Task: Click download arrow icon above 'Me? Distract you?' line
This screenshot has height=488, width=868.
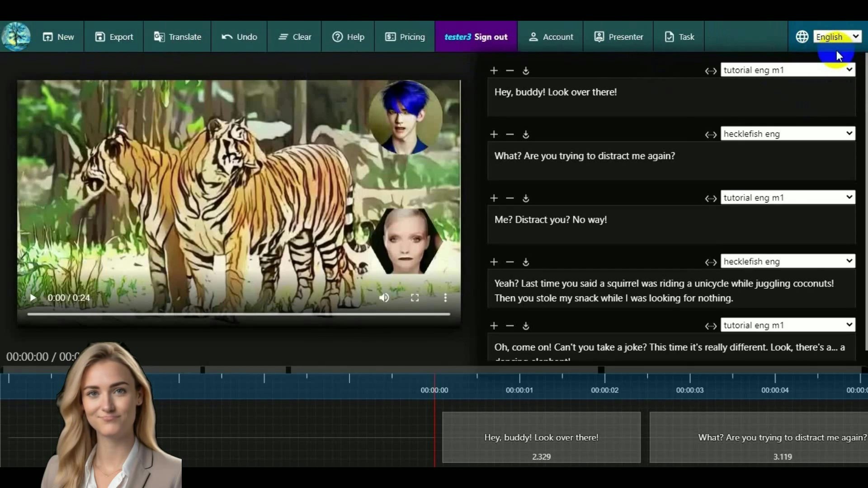Action: pos(526,198)
